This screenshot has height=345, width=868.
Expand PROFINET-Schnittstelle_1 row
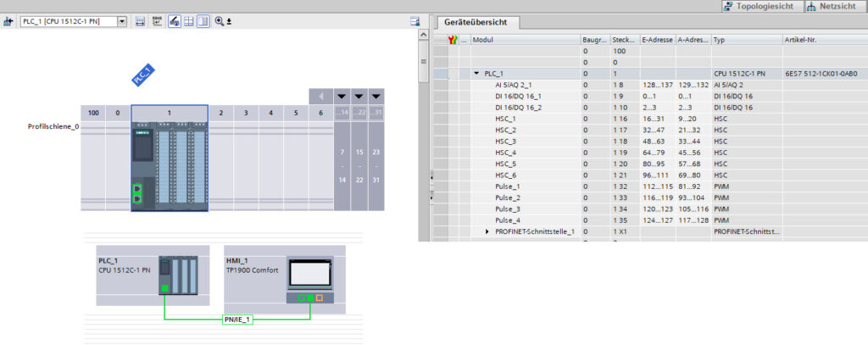coord(487,231)
